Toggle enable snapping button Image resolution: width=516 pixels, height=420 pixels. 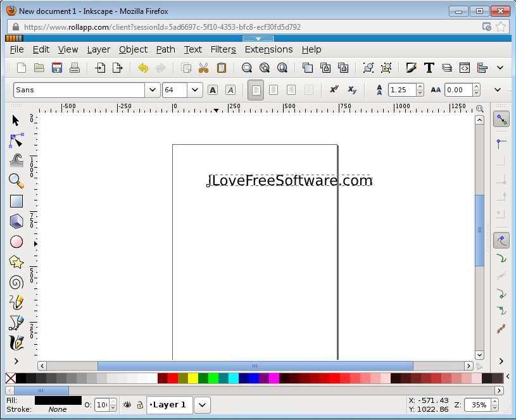pos(501,119)
